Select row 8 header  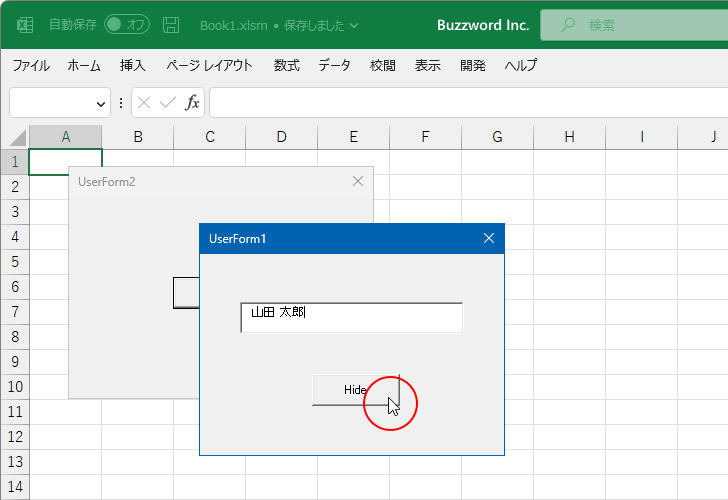[x=15, y=337]
